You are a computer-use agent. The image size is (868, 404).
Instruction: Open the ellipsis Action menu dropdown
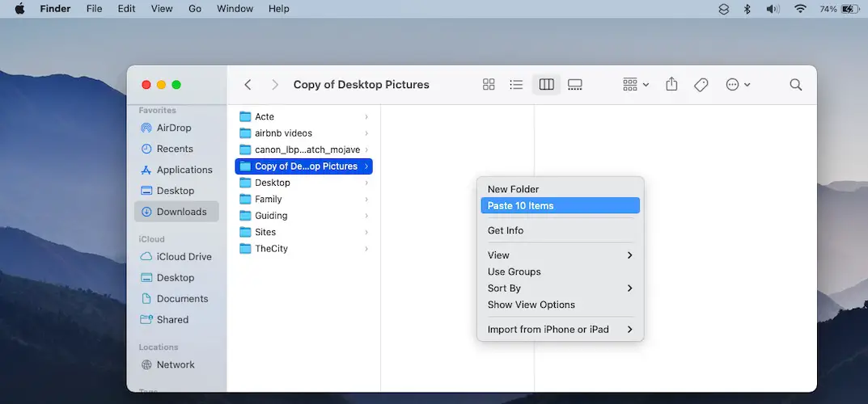pos(738,85)
